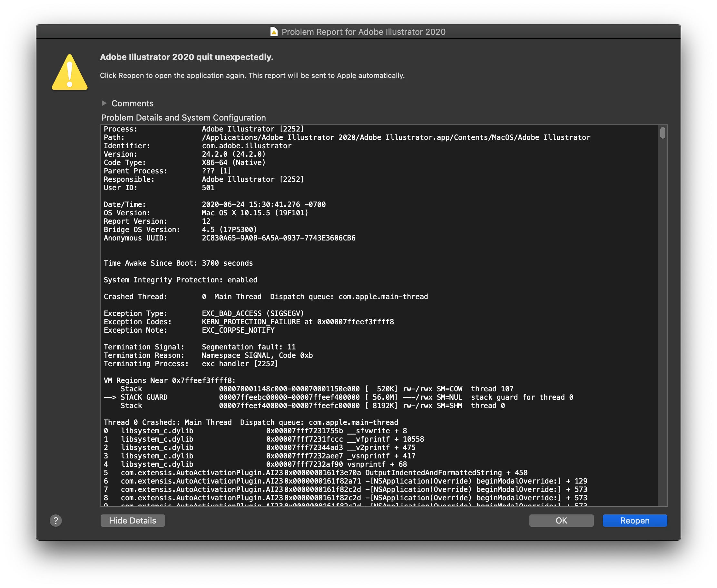This screenshot has width=717, height=588.
Task: Click the Process line in the report
Action: coord(203,129)
